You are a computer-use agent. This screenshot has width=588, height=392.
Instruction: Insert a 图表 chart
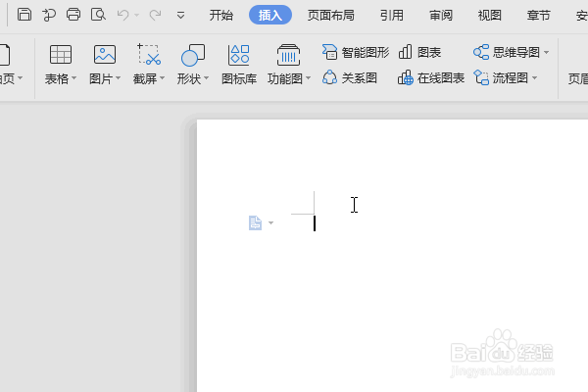[x=419, y=52]
